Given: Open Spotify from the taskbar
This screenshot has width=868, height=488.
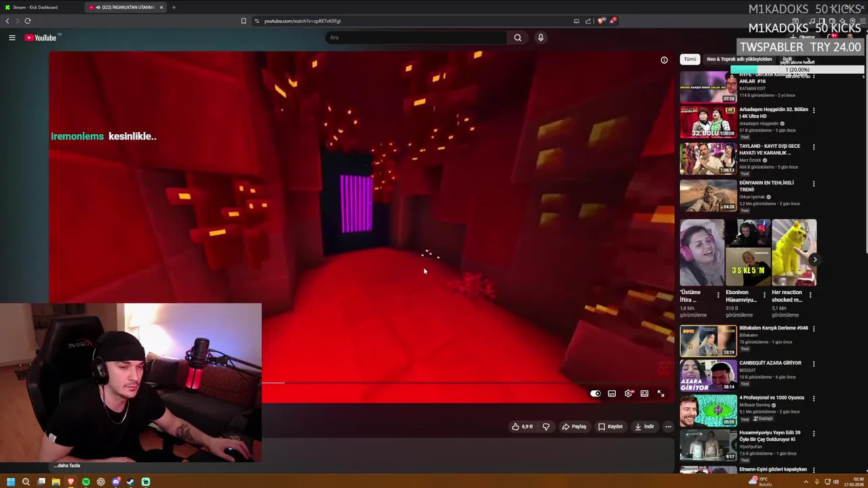Looking at the screenshot, I should (86, 482).
